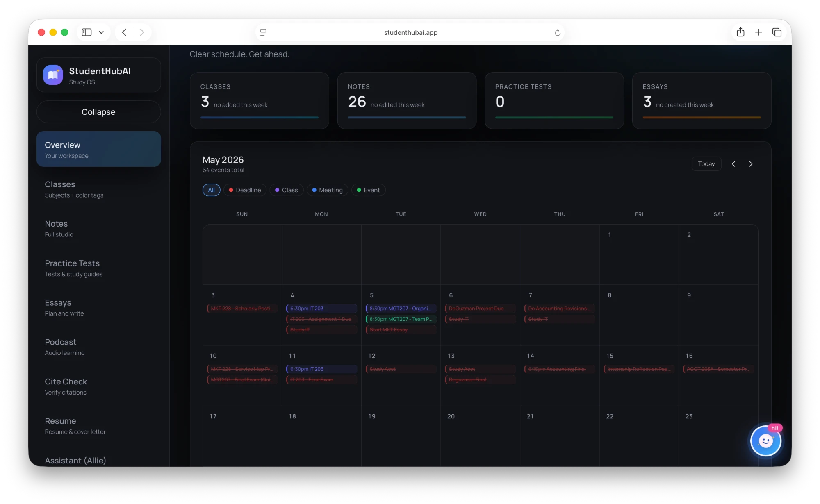Screen dimensions: 820x504
Task: Open Study IT event on May 7
Action: [x=560, y=319]
